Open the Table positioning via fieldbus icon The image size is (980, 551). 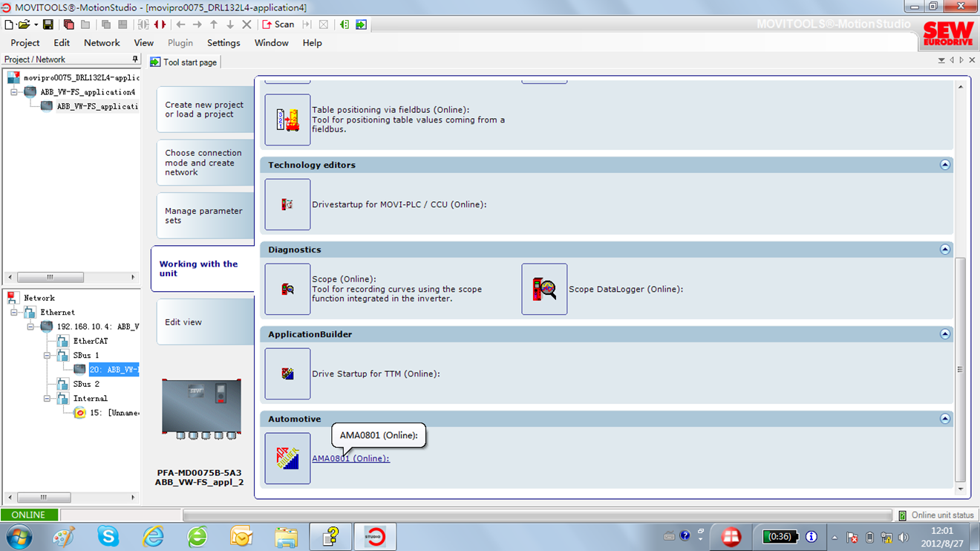[287, 120]
